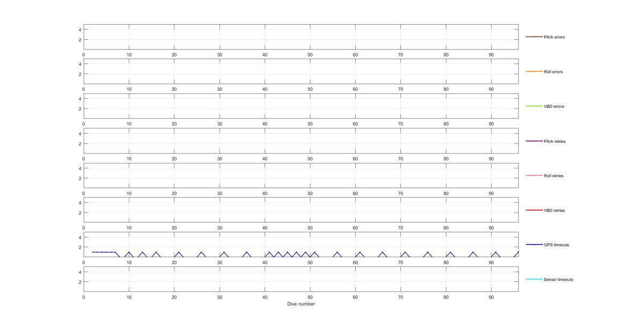
Task: Click y-axis tick 2 of the Pitch errors plot
Action: coord(79,40)
